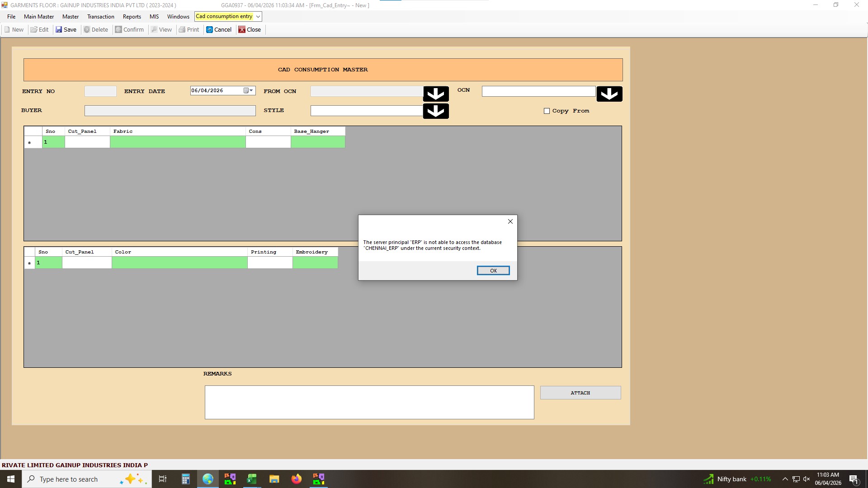
Task: Click the ATTACH button
Action: 580,393
